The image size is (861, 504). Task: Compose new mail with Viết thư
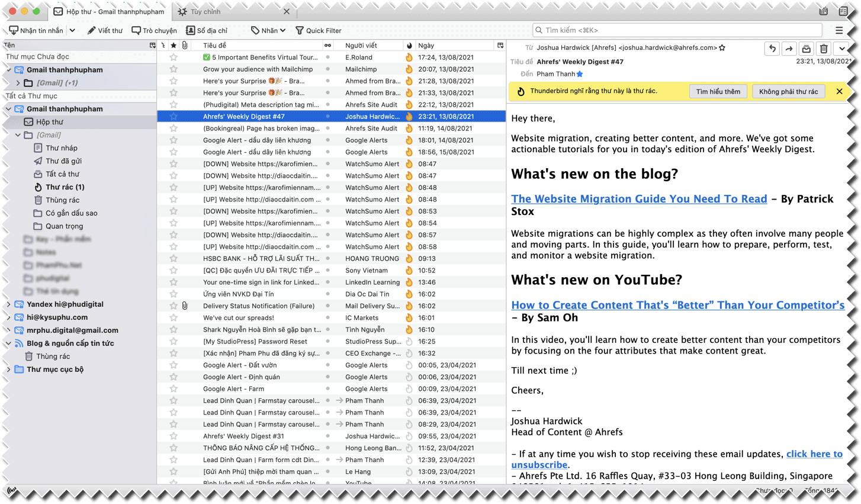(105, 30)
